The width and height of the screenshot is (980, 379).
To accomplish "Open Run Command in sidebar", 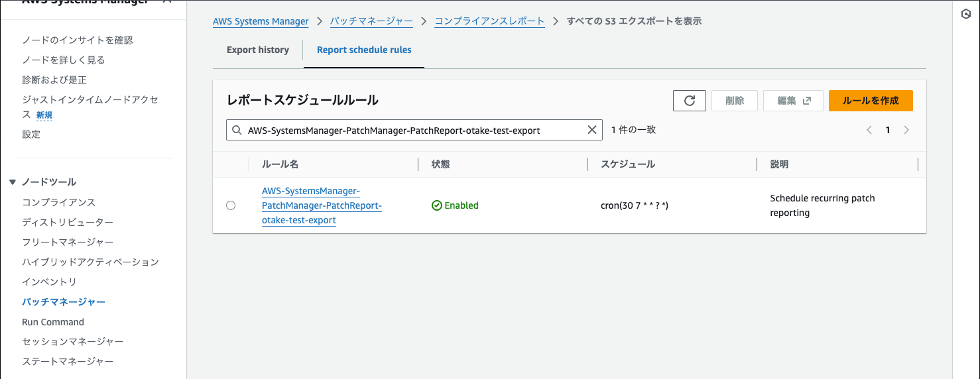I will click(53, 322).
